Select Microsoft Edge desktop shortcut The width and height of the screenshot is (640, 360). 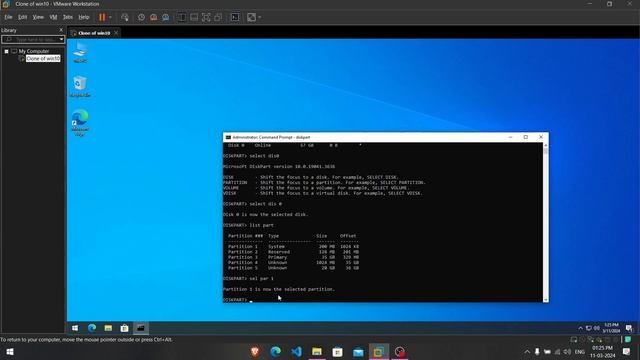[x=80, y=122]
